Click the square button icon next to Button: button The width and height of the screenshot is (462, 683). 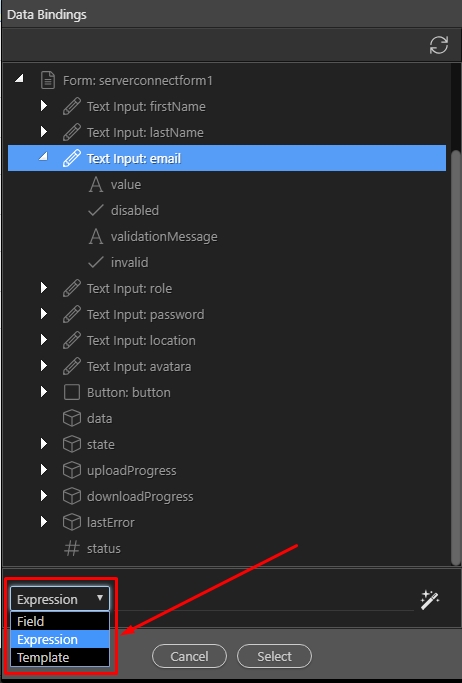[72, 392]
